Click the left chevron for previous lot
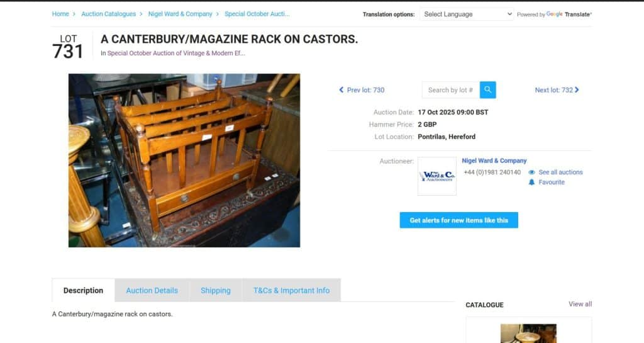 341,90
